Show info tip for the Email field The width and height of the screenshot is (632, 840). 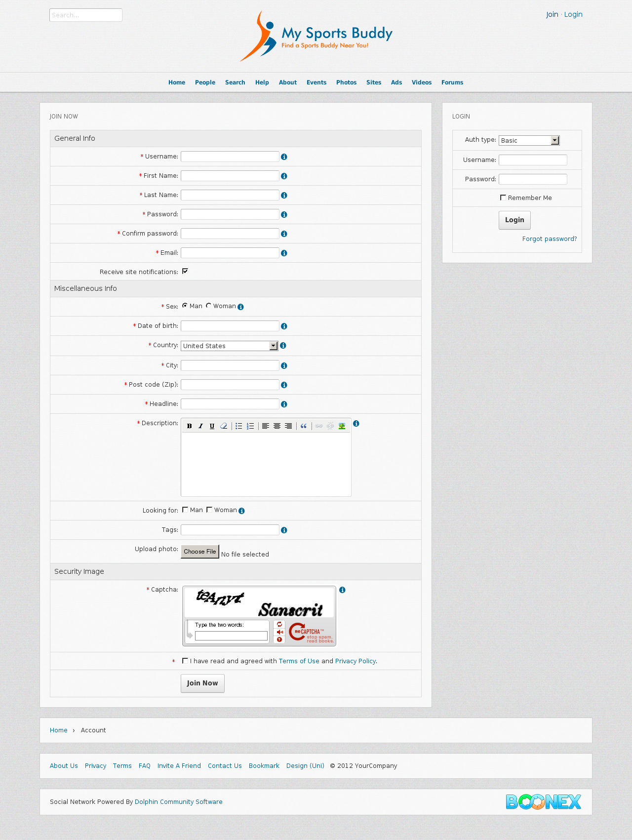(284, 253)
